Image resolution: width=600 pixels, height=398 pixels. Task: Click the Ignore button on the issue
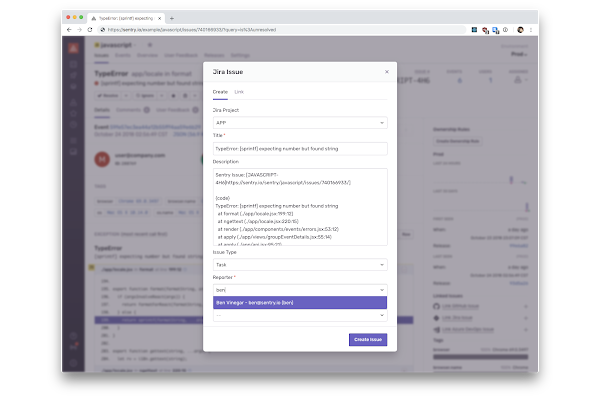(145, 95)
